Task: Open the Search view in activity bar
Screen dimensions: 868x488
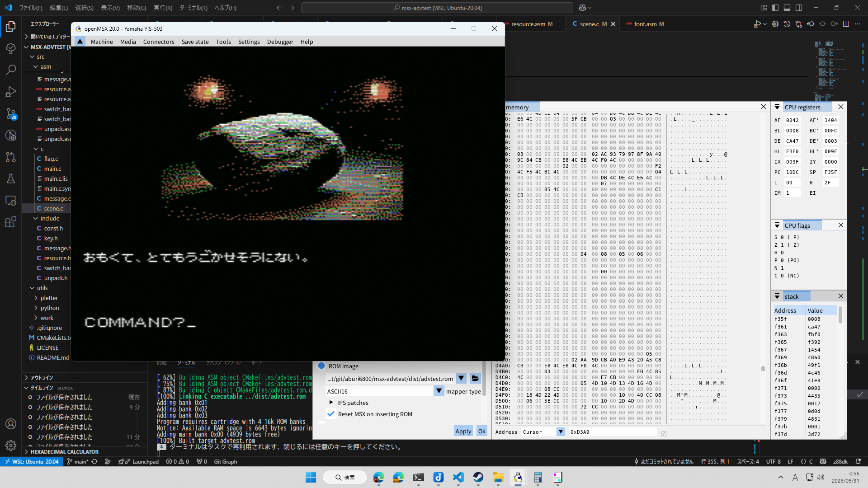Action: pyautogui.click(x=11, y=70)
